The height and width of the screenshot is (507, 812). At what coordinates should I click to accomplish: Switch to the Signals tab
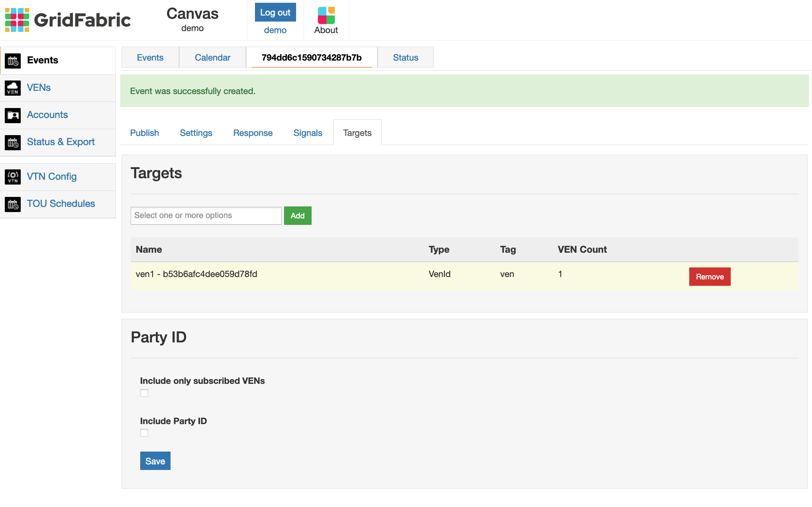pos(308,133)
